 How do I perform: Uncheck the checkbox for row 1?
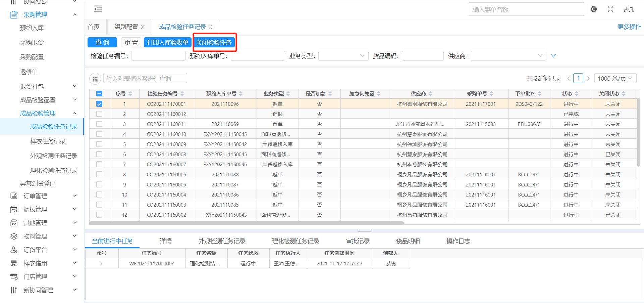[99, 104]
